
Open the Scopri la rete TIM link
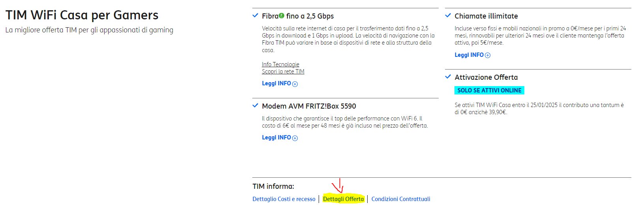[x=283, y=71]
